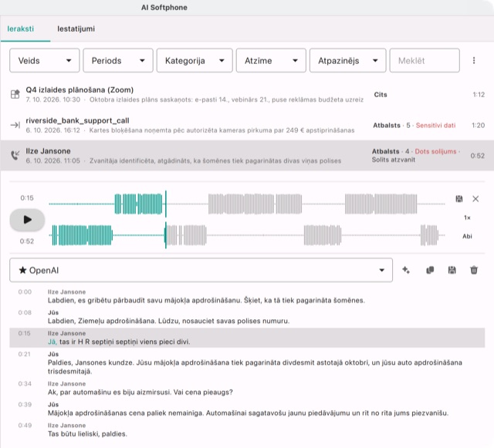This screenshot has height=448, width=494.
Task: Click the line "Paldies, Jansones kundze"
Action: pyautogui.click(x=255, y=367)
